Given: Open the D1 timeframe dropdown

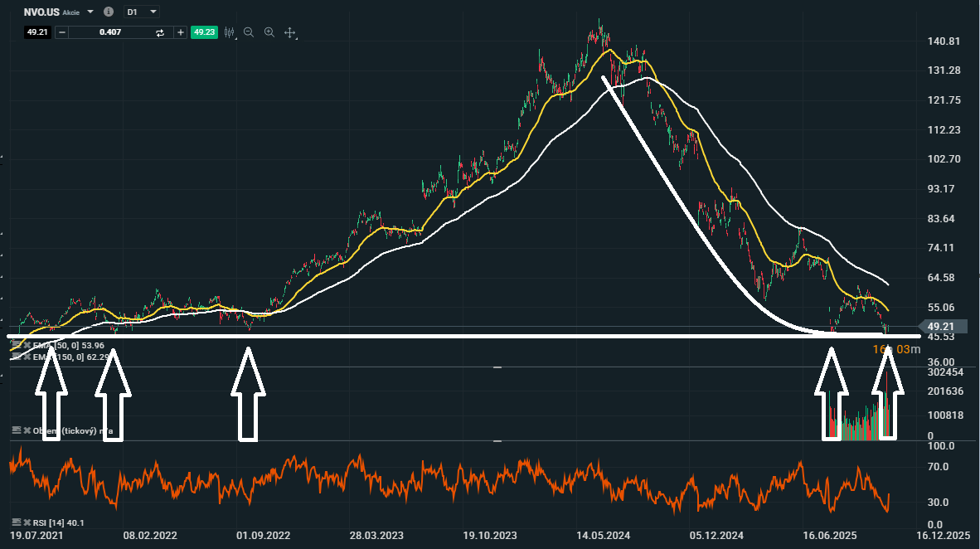Looking at the screenshot, I should (x=143, y=12).
